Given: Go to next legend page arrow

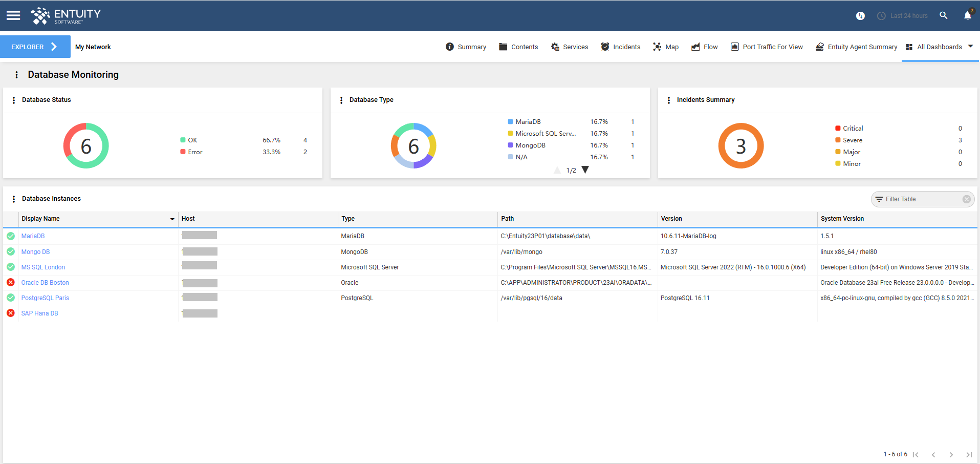Looking at the screenshot, I should (x=585, y=170).
